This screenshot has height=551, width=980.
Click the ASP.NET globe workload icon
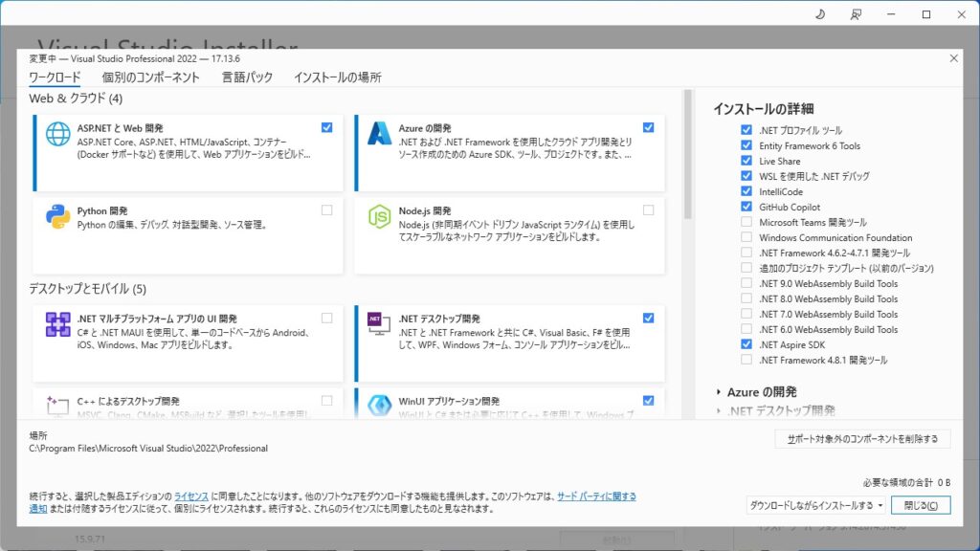[57, 134]
